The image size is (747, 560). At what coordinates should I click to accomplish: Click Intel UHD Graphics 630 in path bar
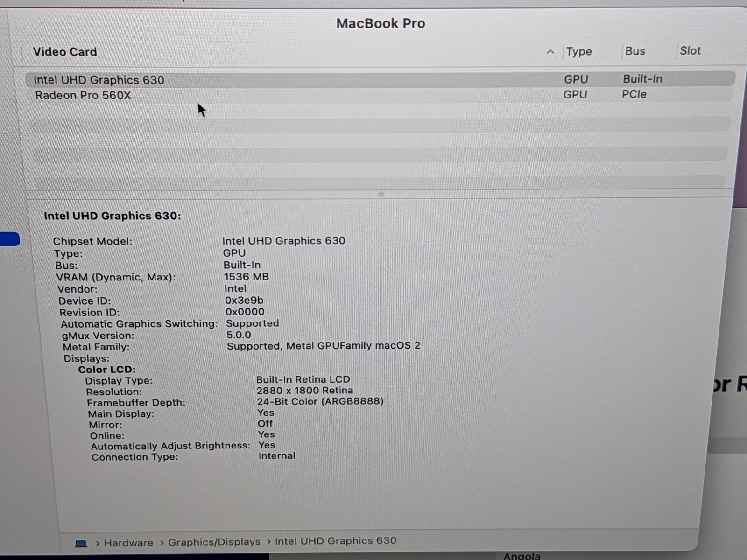coord(336,540)
